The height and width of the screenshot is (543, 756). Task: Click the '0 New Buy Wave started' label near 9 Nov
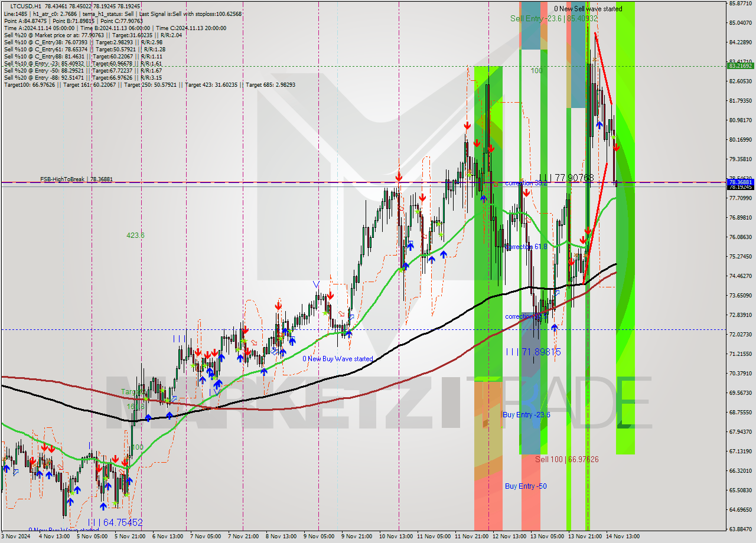tap(338, 359)
